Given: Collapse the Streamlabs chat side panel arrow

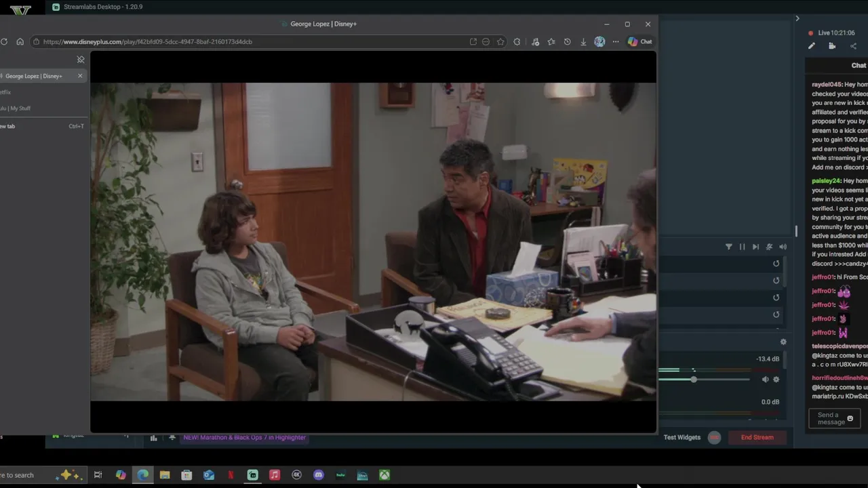Looking at the screenshot, I should pos(797,18).
